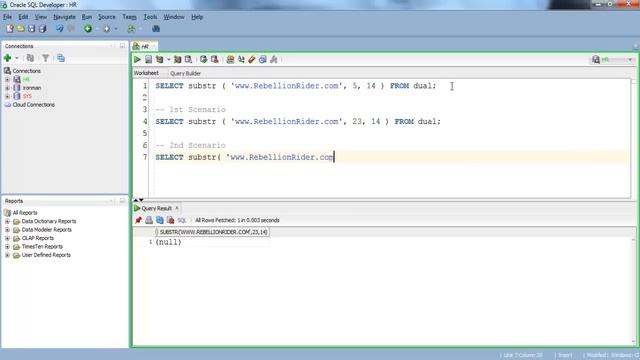This screenshot has height=360, width=640.
Task: Expand the SYS connection node
Action: tap(7, 96)
